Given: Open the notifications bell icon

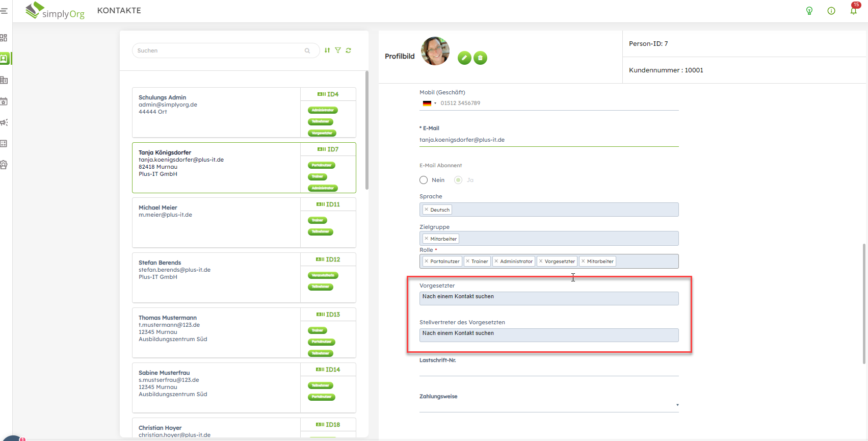Looking at the screenshot, I should 853,11.
